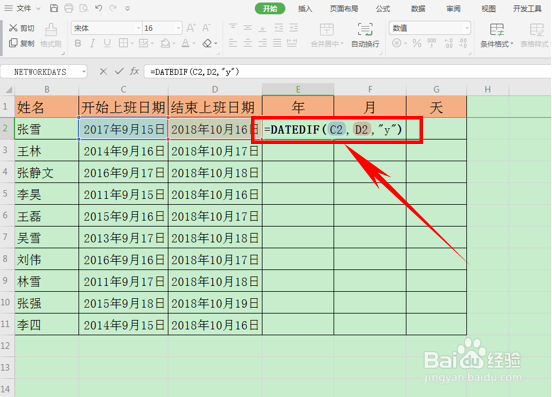Expand the NETWORKDAYS name box dropdown
The image size is (552, 397).
[x=84, y=72]
